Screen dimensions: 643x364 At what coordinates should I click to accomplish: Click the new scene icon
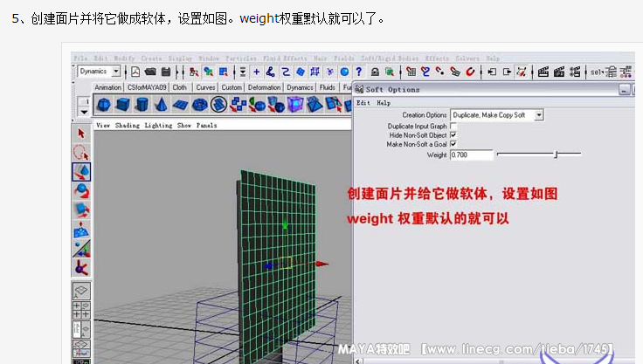click(135, 72)
